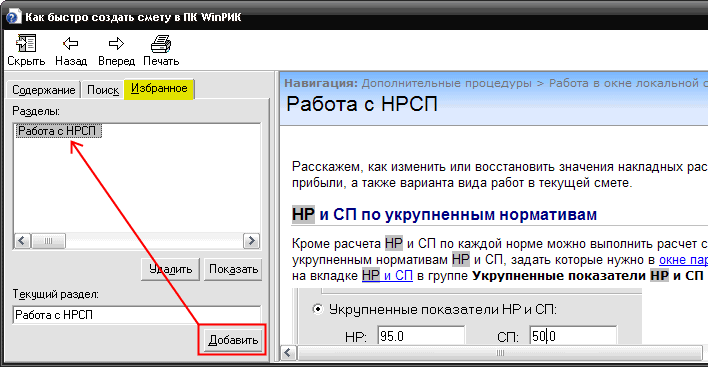The width and height of the screenshot is (708, 367).
Task: Click the 'Дополнительные процедуры' navigation breadcrumb
Action: point(447,83)
